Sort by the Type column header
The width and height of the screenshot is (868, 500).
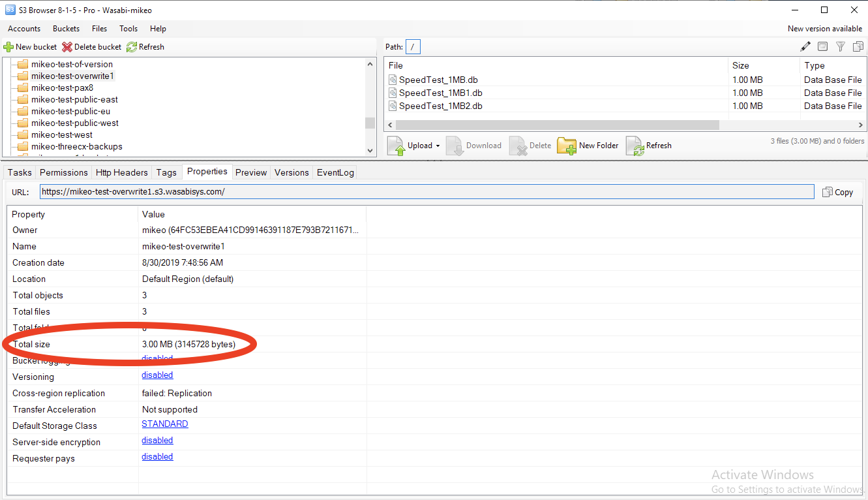pos(833,65)
